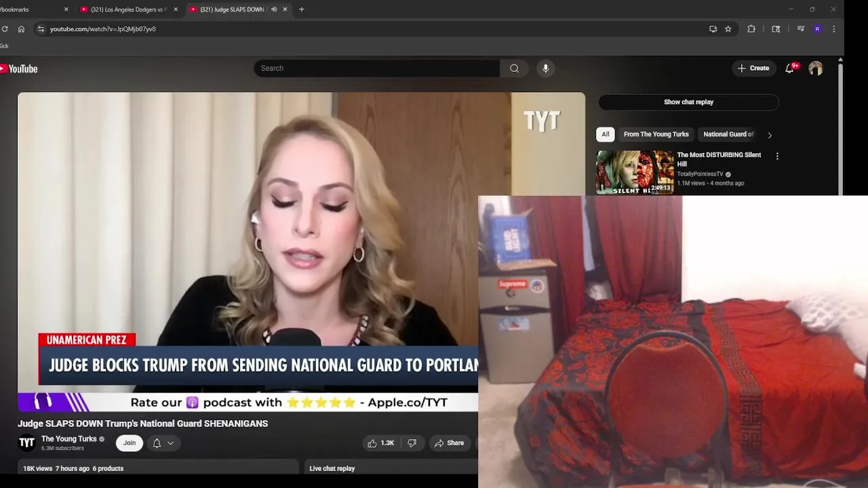868x488 pixels.
Task: Switch to the bookmarks tab
Action: click(33, 9)
